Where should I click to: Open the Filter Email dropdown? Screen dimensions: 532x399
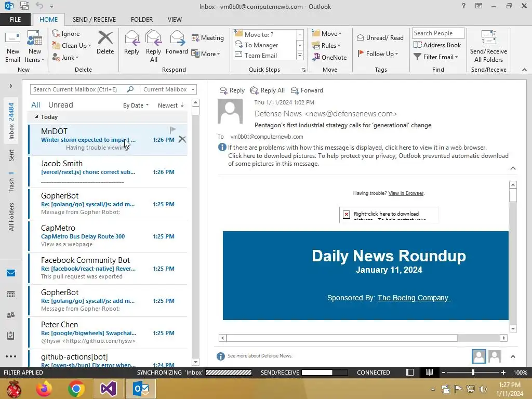click(x=436, y=57)
